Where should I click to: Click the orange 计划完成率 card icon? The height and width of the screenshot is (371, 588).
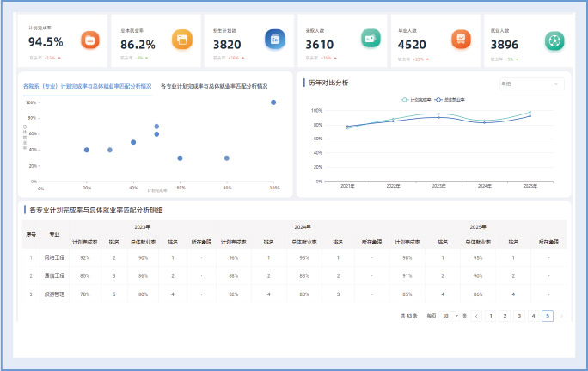[90, 40]
